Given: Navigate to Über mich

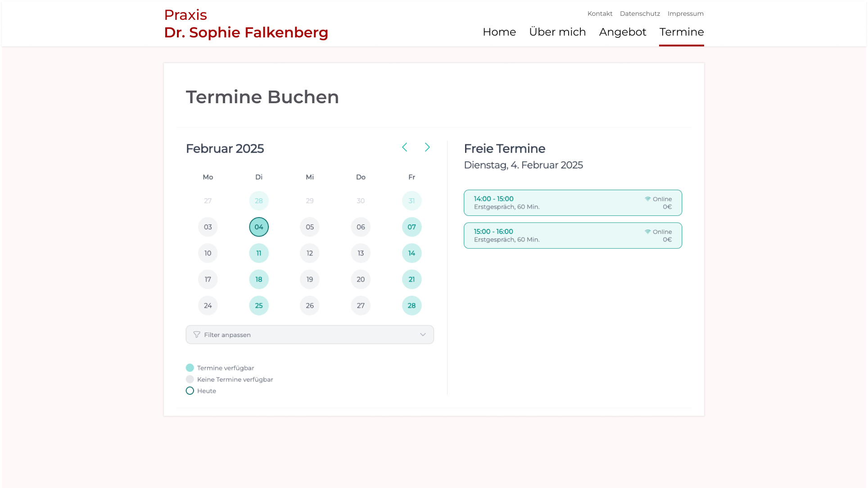Looking at the screenshot, I should click(x=558, y=32).
